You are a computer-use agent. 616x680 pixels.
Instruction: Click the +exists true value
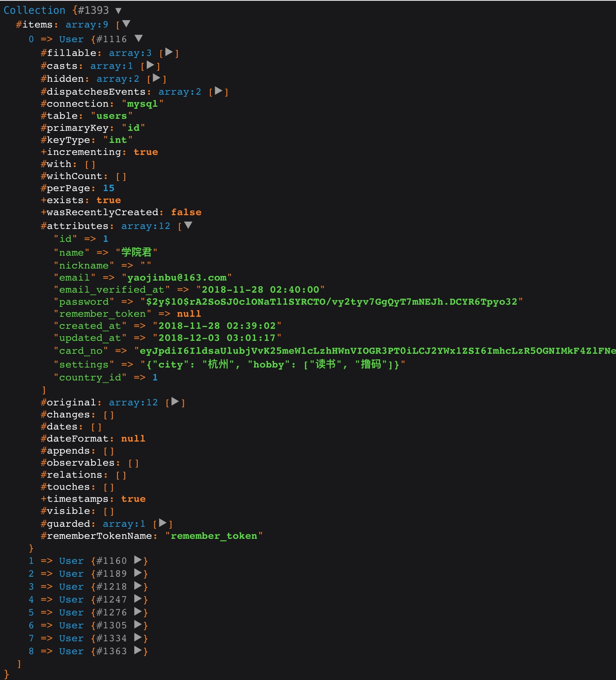click(109, 201)
